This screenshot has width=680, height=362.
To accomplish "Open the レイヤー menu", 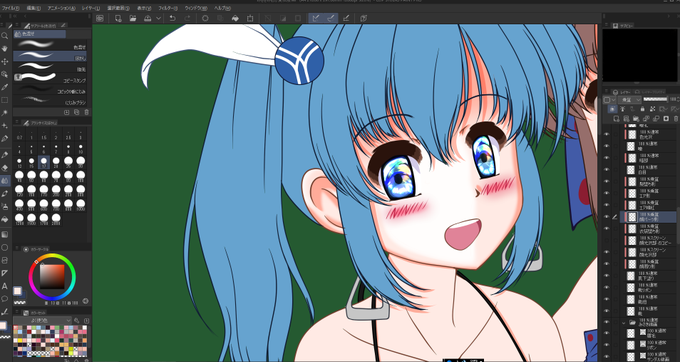I will coord(91,8).
